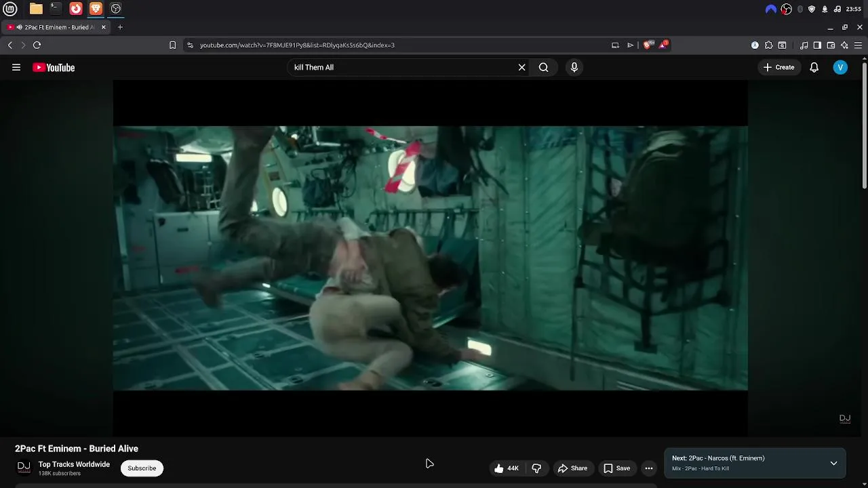Toggle the browser sidebar panel

click(x=817, y=45)
